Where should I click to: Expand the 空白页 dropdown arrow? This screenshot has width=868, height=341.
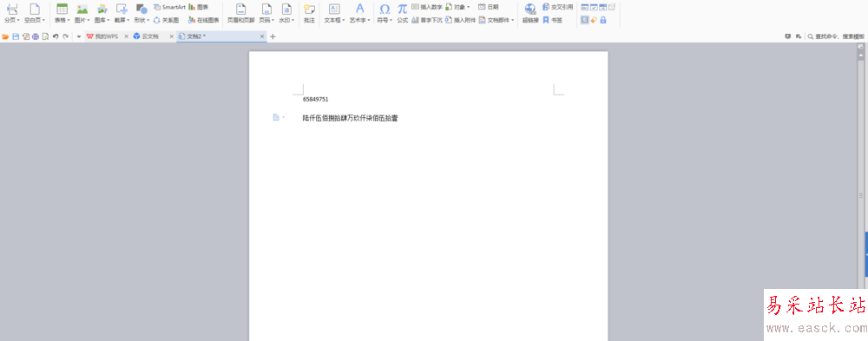point(43,21)
